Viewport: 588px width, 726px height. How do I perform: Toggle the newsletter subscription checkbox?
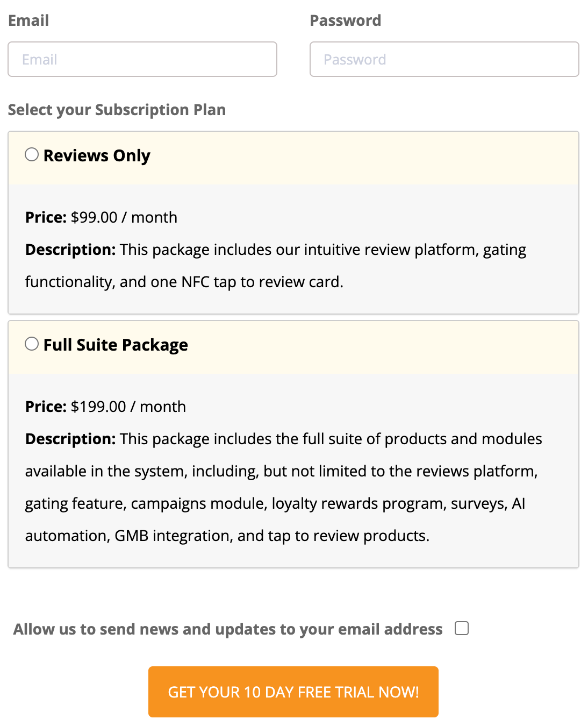(x=461, y=628)
